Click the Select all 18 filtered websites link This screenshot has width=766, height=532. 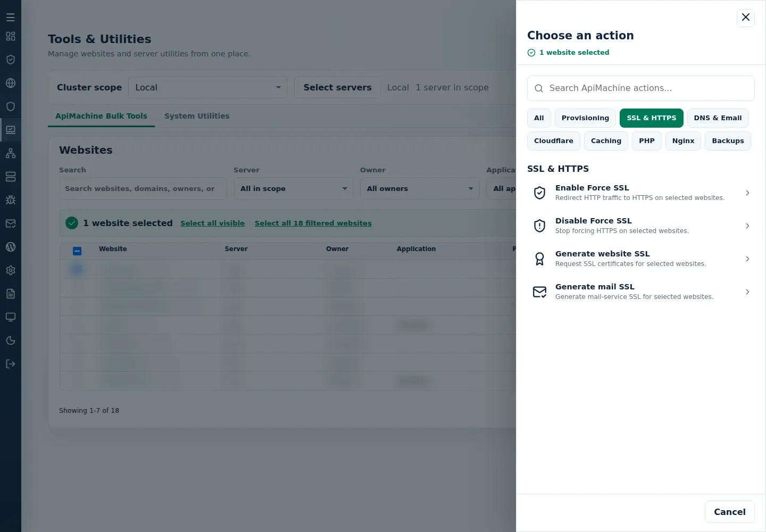313,223
